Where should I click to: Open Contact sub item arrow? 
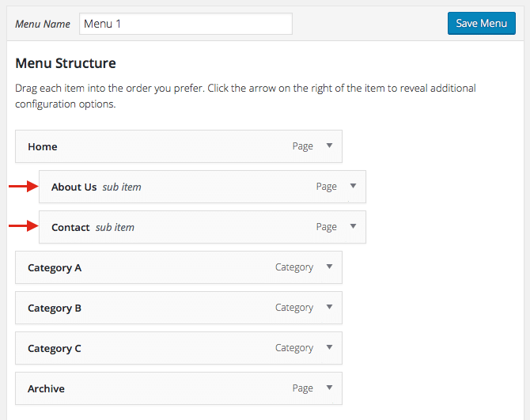click(354, 226)
